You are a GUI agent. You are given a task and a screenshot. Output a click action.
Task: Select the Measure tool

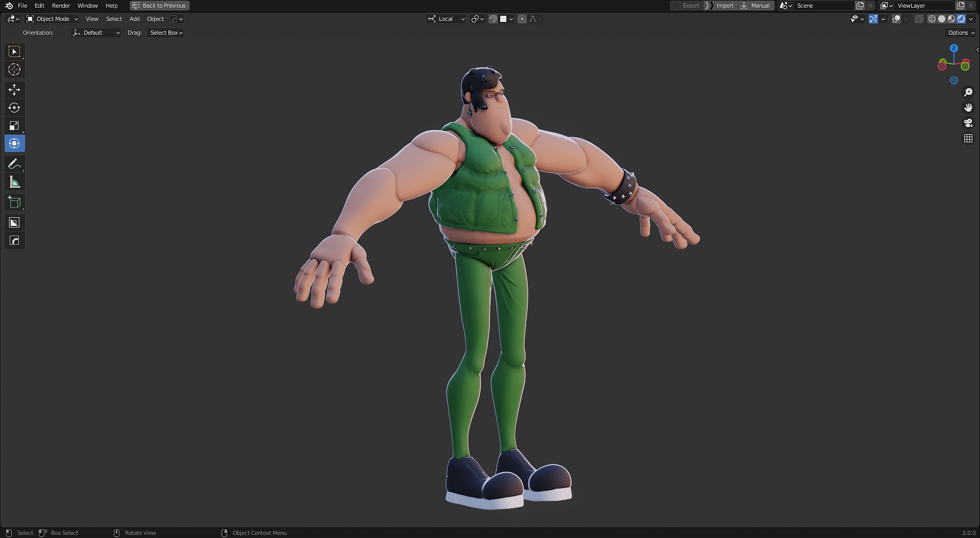(x=14, y=182)
